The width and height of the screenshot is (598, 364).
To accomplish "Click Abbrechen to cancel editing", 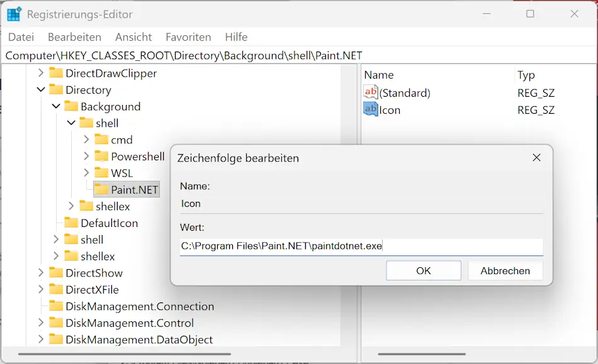I will pos(505,271).
